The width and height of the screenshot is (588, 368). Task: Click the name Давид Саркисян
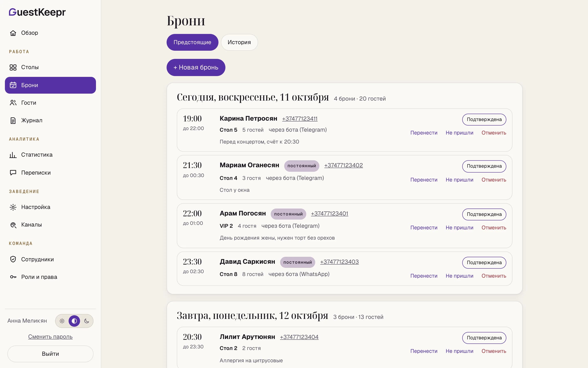(247, 262)
